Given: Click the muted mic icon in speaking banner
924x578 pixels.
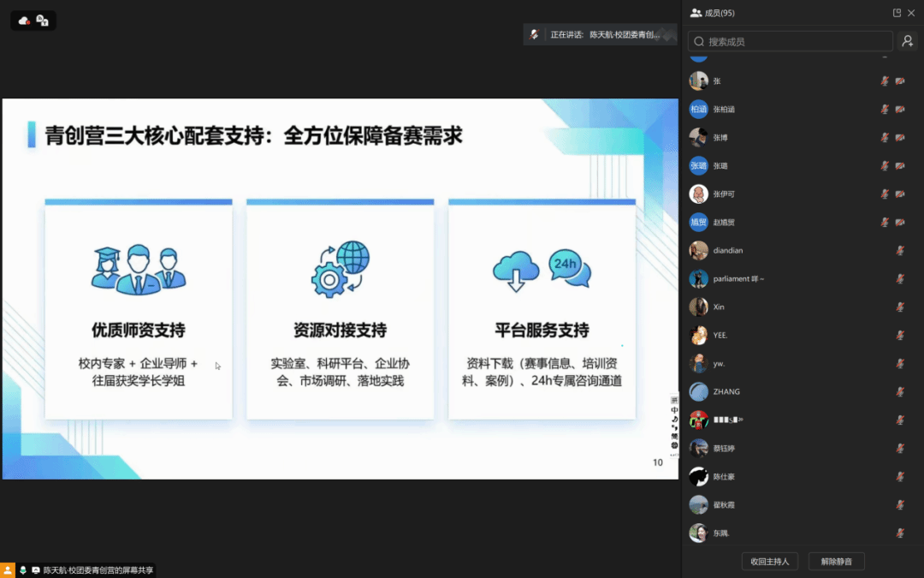Looking at the screenshot, I should pos(535,35).
